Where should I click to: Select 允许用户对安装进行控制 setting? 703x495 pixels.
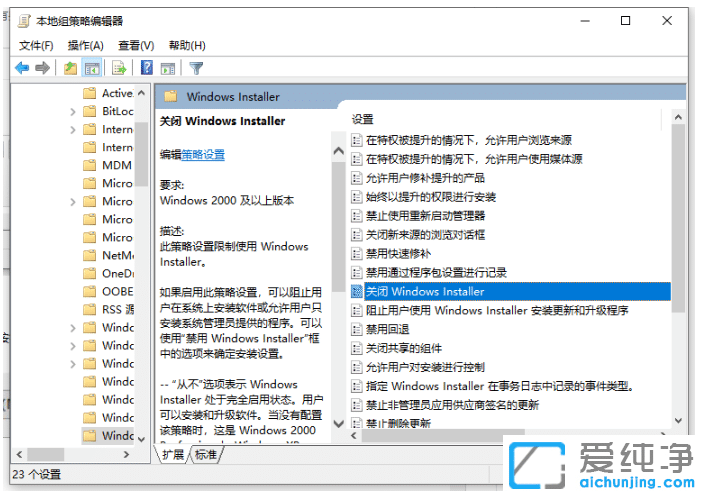tap(425, 367)
